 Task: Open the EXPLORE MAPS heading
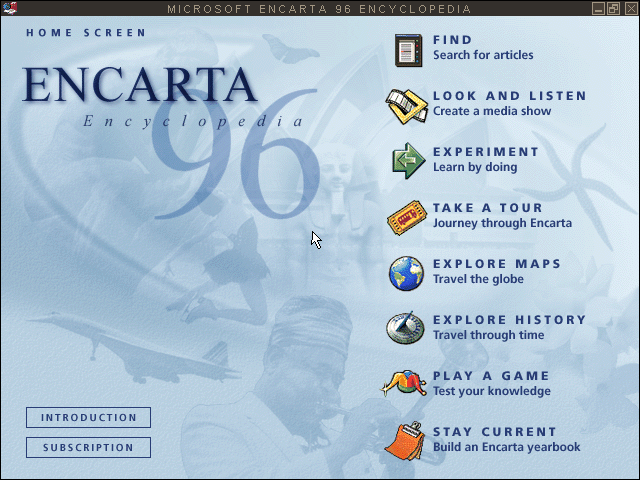[x=497, y=264]
